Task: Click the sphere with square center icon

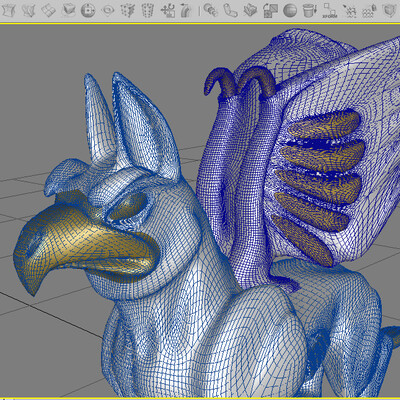Action: pyautogui.click(x=88, y=10)
